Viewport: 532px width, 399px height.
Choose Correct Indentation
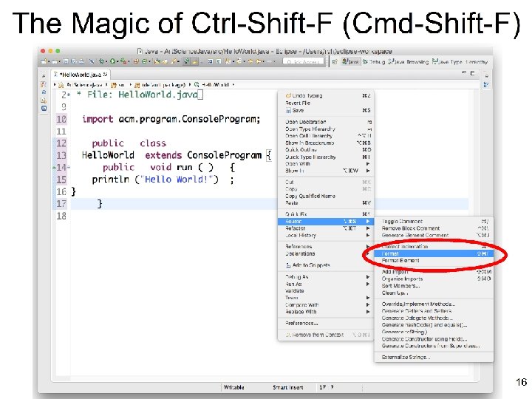click(434, 247)
